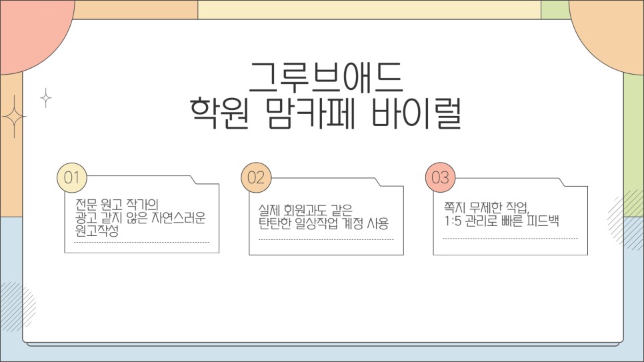Click the text '탄탄한 일상작업 계정 사용'
Screen dimensions: 644x362
coord(323,223)
